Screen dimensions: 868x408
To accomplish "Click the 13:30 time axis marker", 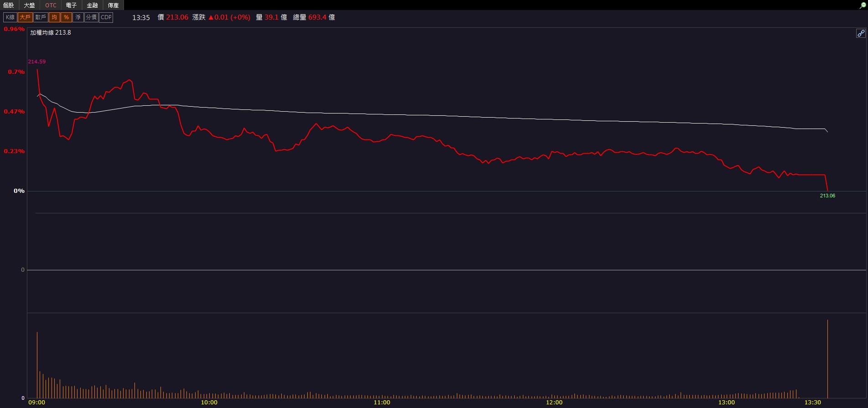I will (812, 403).
